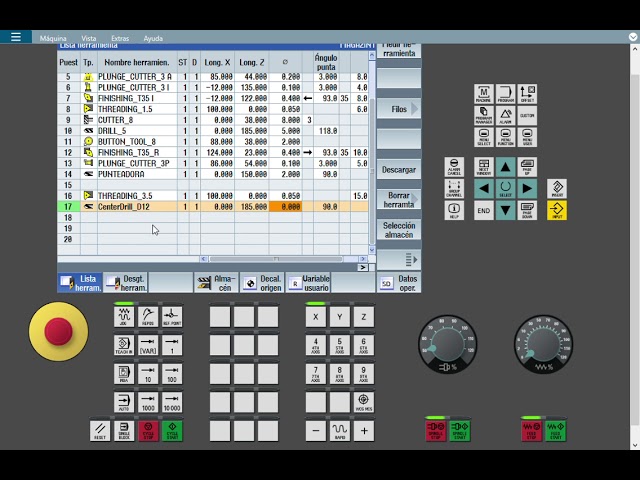Screen dimensions: 640x480
Task: Click the PAGE UP key
Action: tap(527, 167)
